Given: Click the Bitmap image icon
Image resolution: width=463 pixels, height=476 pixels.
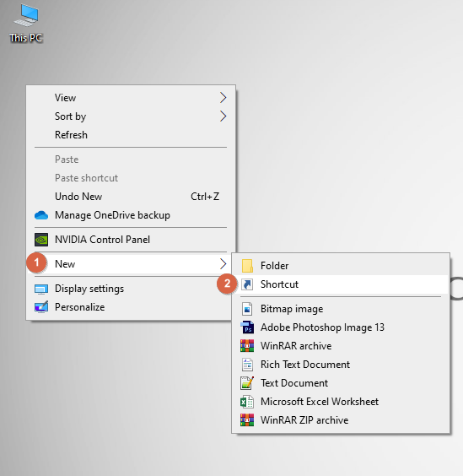Looking at the screenshot, I should tap(247, 309).
